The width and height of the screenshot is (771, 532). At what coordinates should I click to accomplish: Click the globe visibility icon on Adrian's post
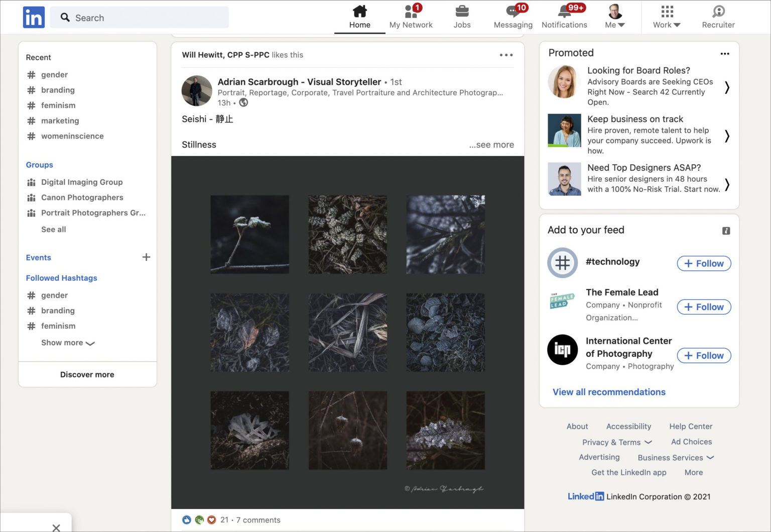coord(243,103)
